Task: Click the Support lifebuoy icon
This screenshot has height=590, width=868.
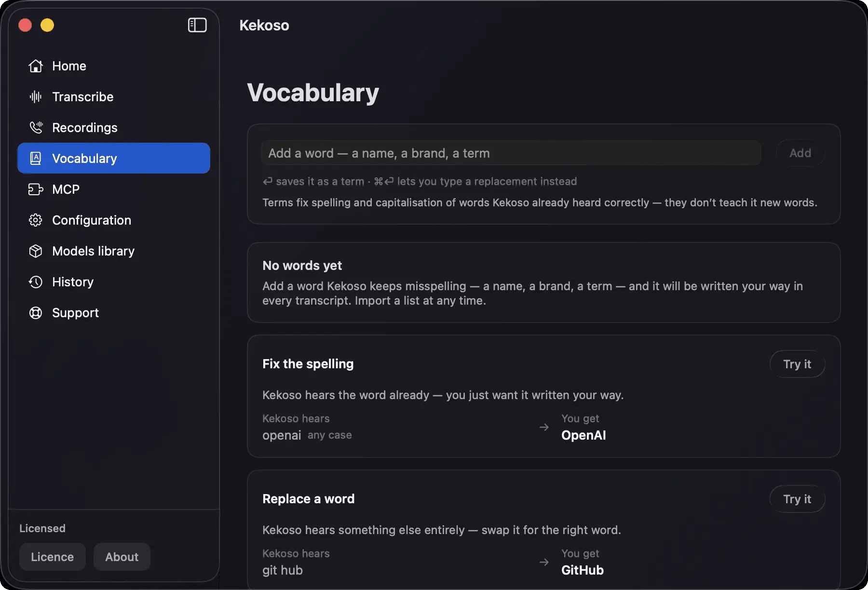Action: pyautogui.click(x=36, y=313)
